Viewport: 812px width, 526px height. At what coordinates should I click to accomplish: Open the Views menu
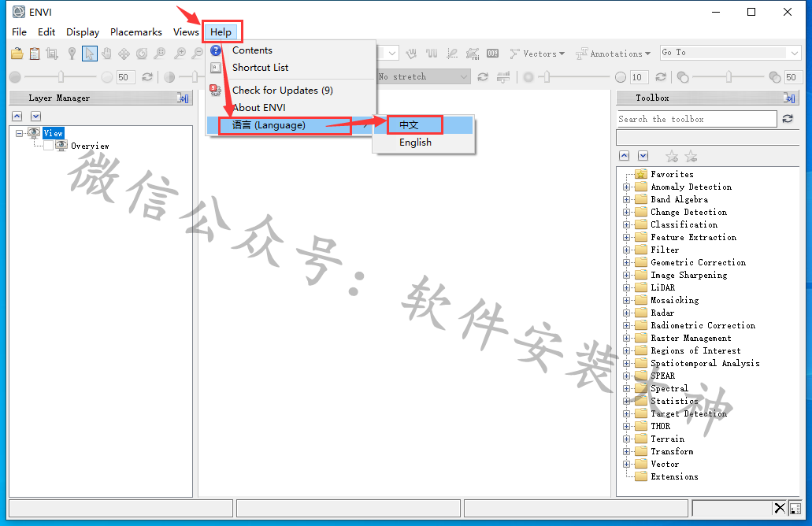click(186, 32)
